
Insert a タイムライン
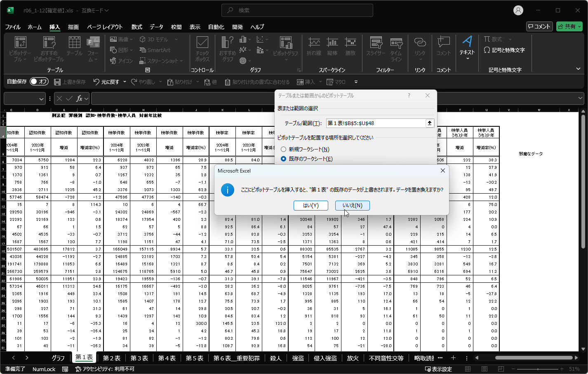(x=395, y=50)
